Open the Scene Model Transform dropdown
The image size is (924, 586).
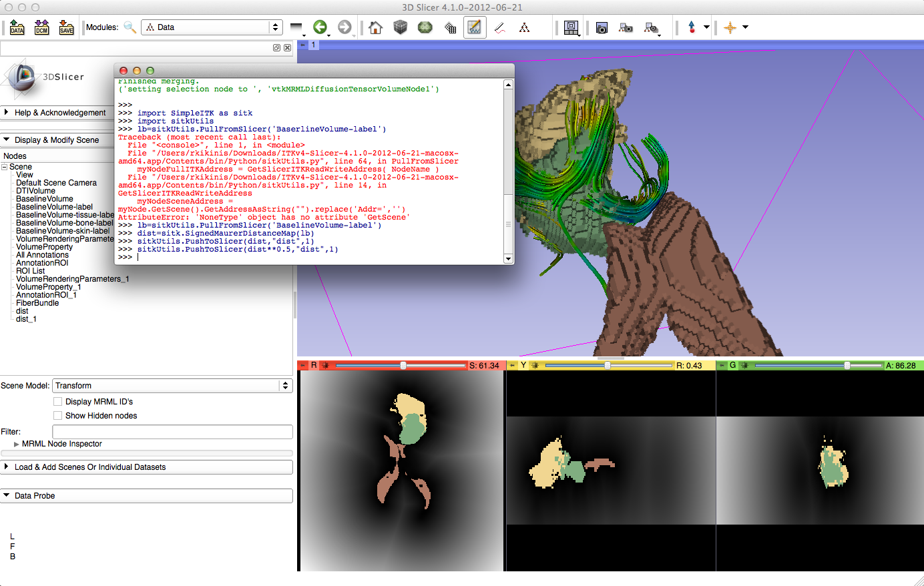[172, 386]
